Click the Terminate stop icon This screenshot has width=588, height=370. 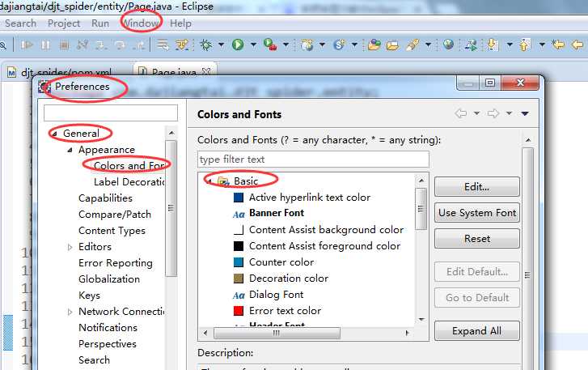(64, 45)
